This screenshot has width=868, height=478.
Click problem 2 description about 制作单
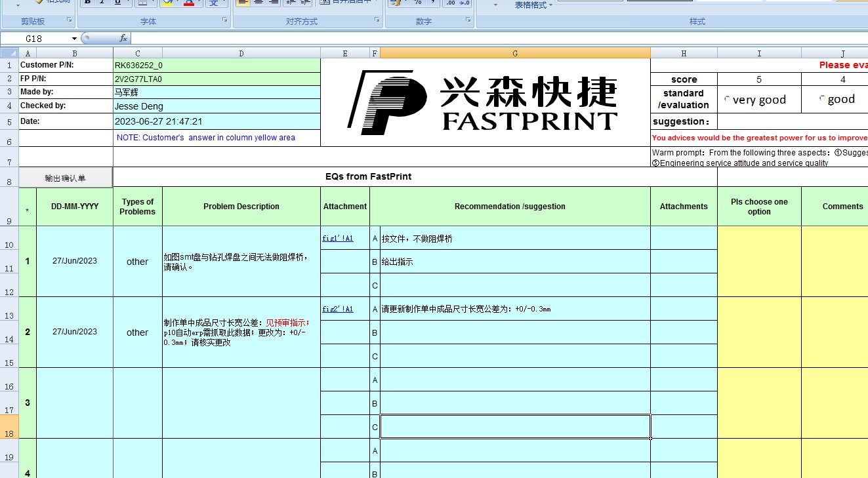(x=241, y=332)
